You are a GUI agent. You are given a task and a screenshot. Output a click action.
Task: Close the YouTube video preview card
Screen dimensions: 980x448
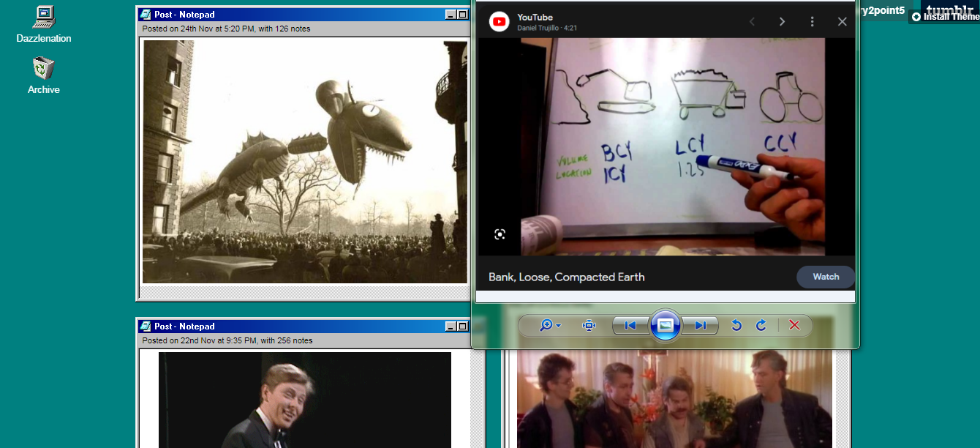coord(842,22)
